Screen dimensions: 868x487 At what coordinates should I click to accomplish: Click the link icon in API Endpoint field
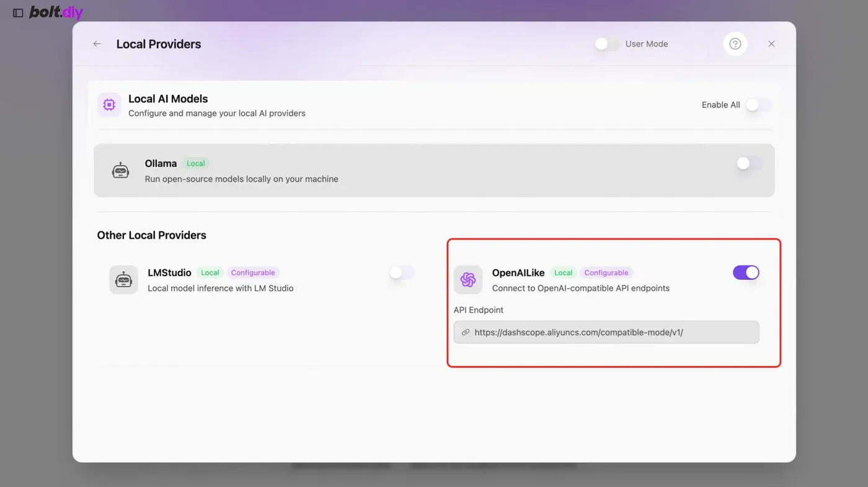pos(466,333)
